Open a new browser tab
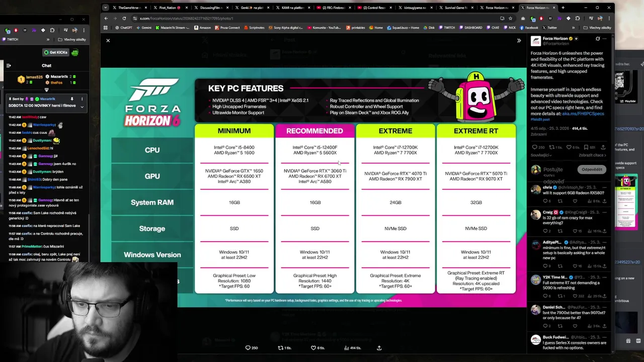 [562, 8]
